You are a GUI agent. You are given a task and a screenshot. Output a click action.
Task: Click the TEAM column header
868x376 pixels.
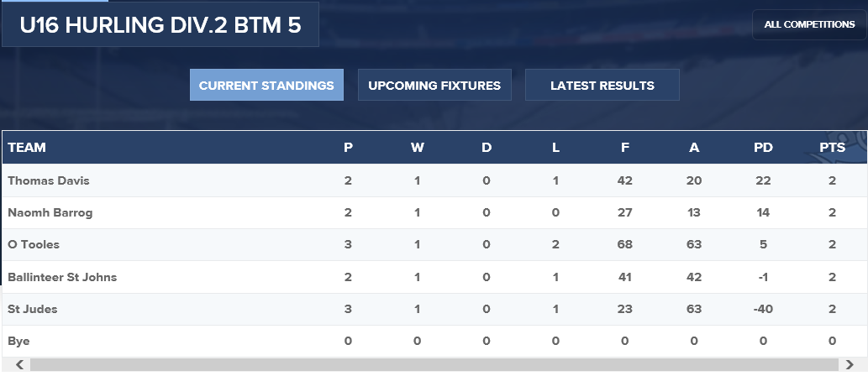click(x=27, y=148)
